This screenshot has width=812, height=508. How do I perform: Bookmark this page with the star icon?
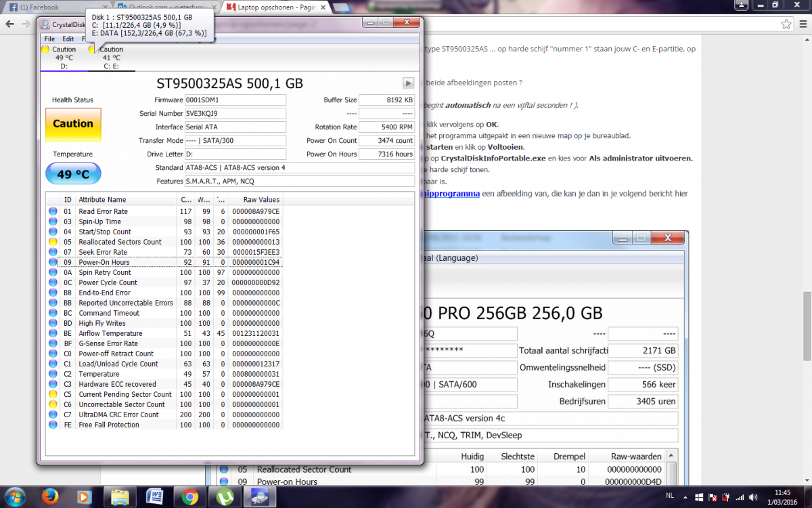(x=786, y=24)
